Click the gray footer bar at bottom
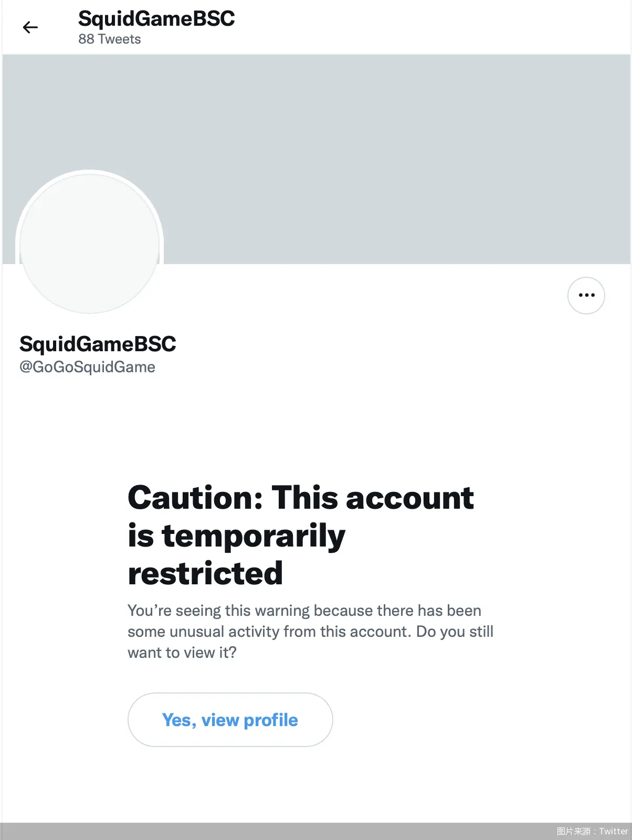Screen dimensions: 632x840 (x=316, y=831)
